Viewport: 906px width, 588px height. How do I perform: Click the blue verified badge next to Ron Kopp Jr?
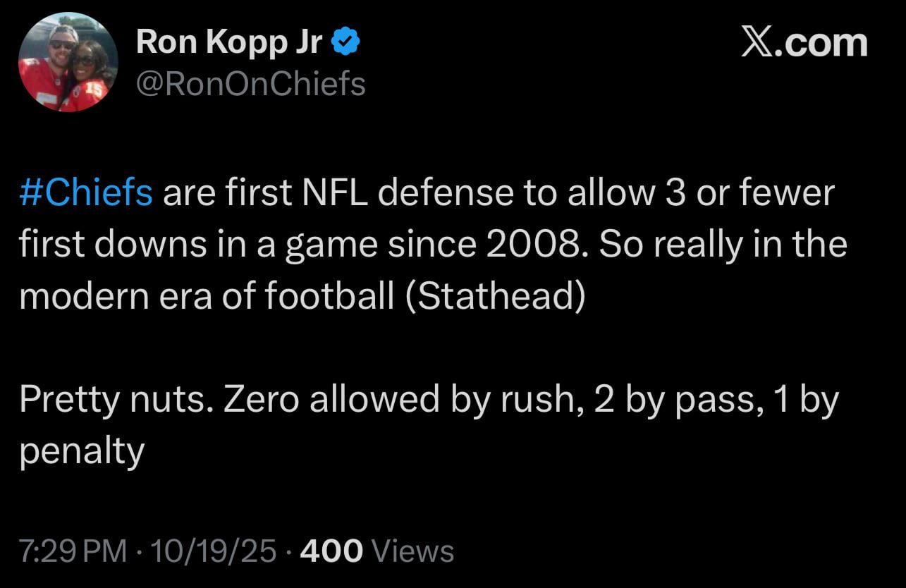(x=345, y=40)
